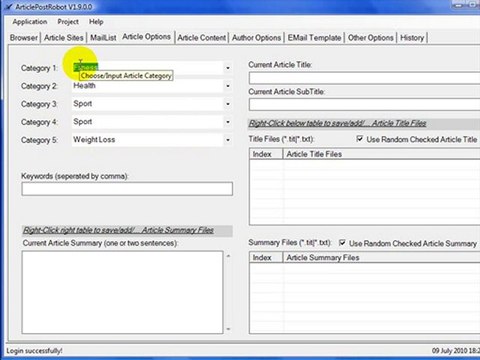The height and width of the screenshot is (360, 480).
Task: Open the Help menu
Action: 96,22
